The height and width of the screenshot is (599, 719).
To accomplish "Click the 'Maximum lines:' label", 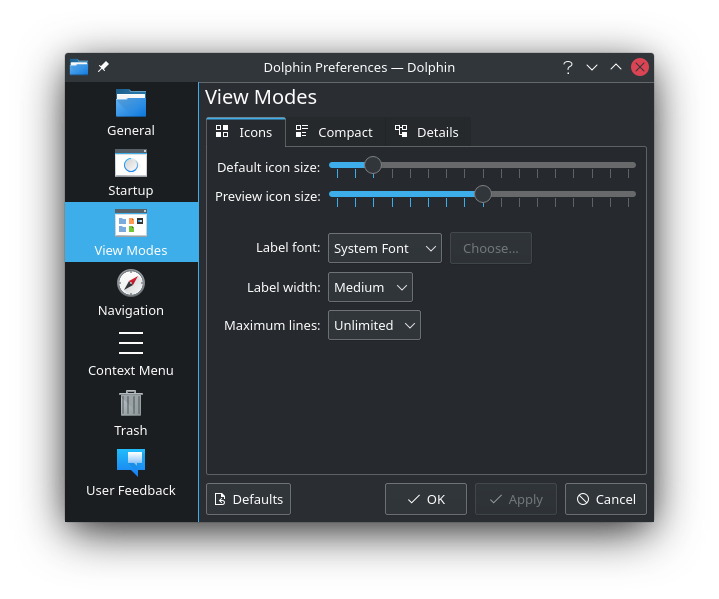I will click(x=272, y=326).
